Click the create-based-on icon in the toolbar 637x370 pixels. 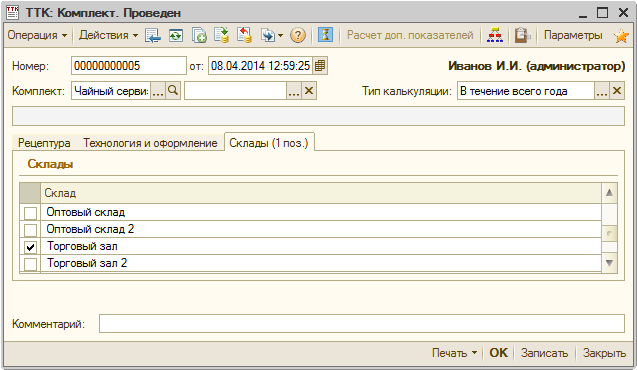268,36
